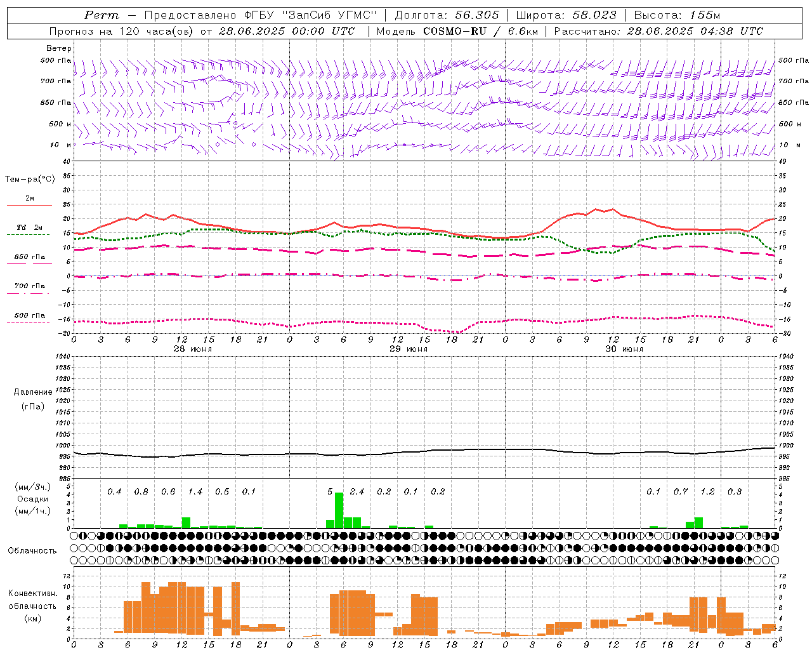This screenshot has height=650, width=812.
Task: Click the "(мм/1ч.)" unit label
Action: 33,511
